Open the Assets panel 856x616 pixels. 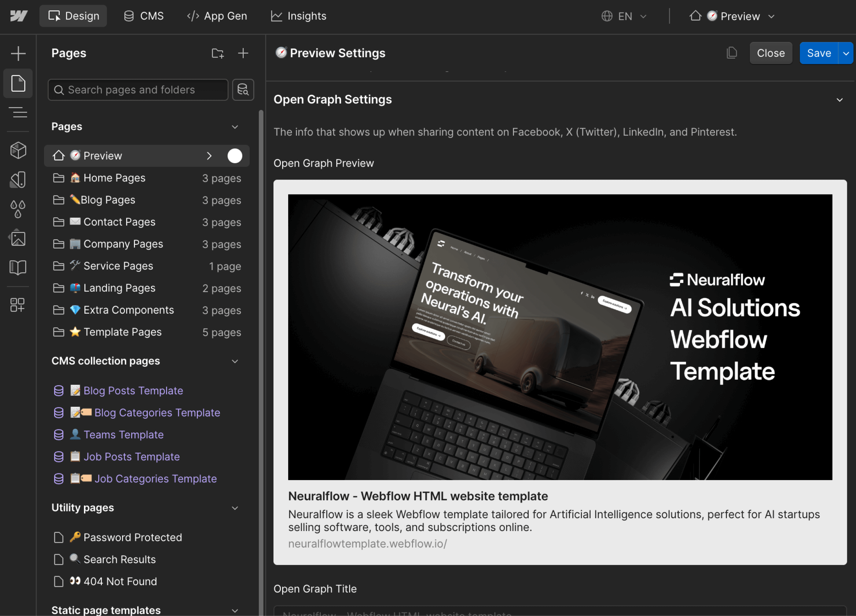tap(18, 238)
